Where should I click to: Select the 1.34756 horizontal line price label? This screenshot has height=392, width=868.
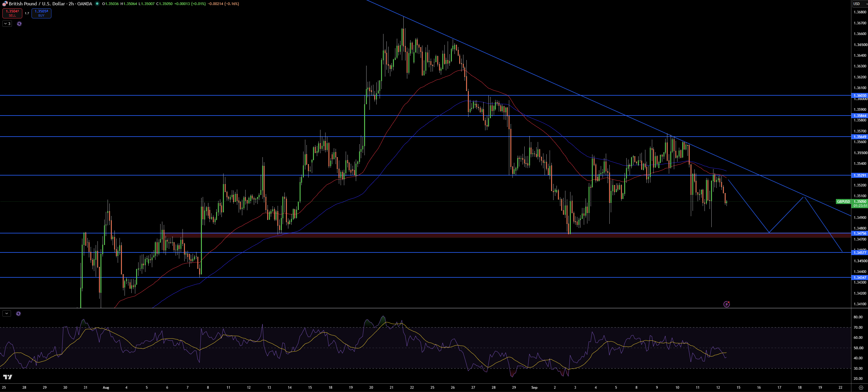[x=859, y=233]
